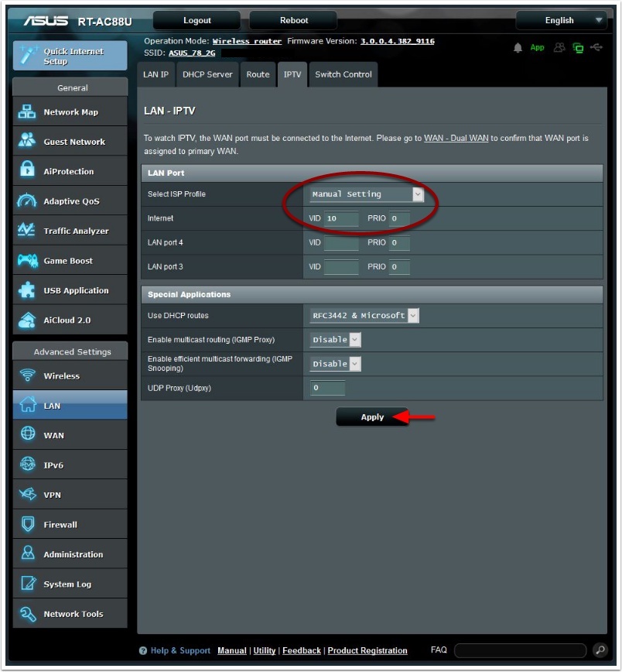Open the Product Registration link

tap(370, 650)
